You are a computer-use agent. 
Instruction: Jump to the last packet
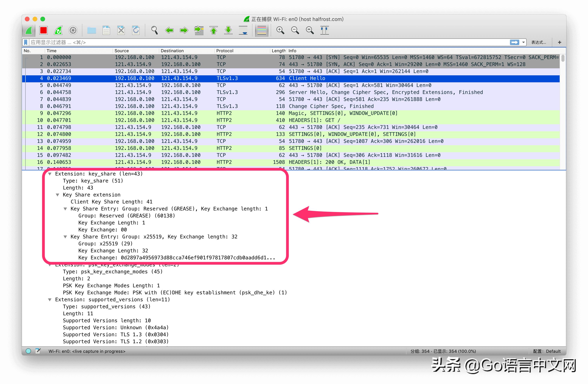(228, 30)
